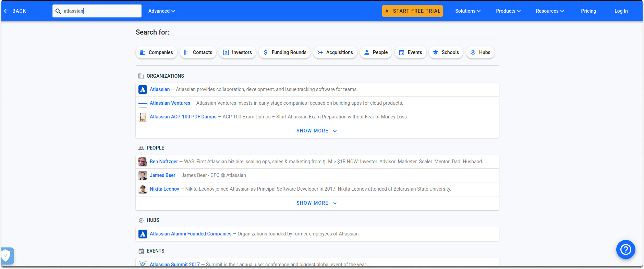Open the Atlassian Summit 2017 event link
This screenshot has height=269, width=644.
click(175, 265)
